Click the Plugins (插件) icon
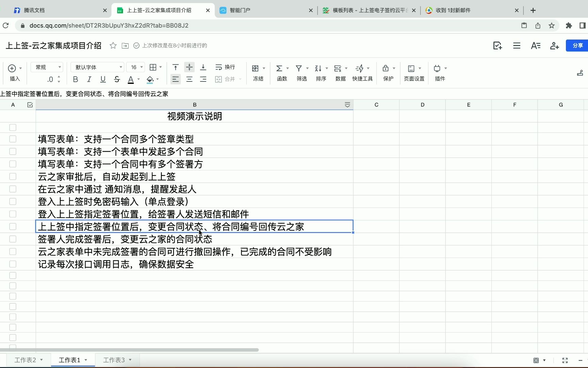 click(x=437, y=68)
